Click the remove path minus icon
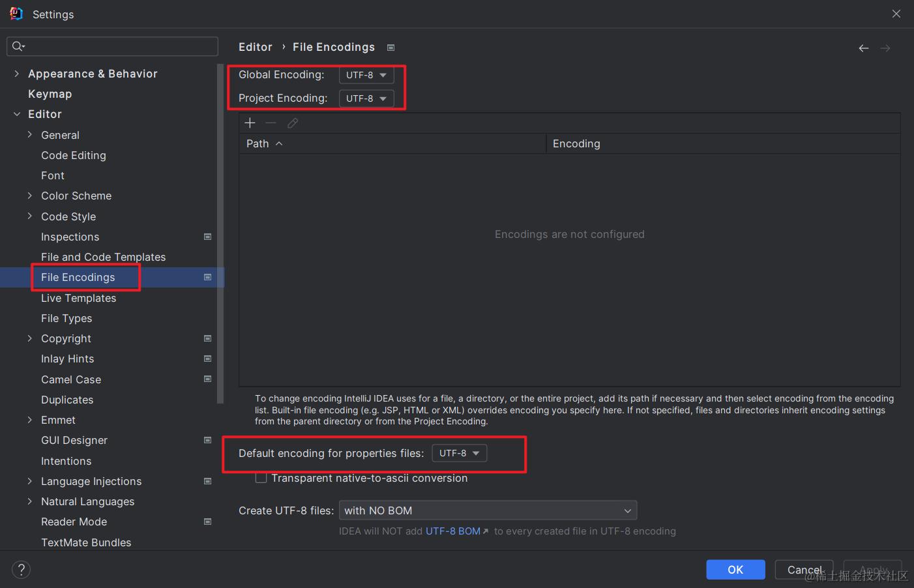Screen dimensions: 914x588 [271, 123]
